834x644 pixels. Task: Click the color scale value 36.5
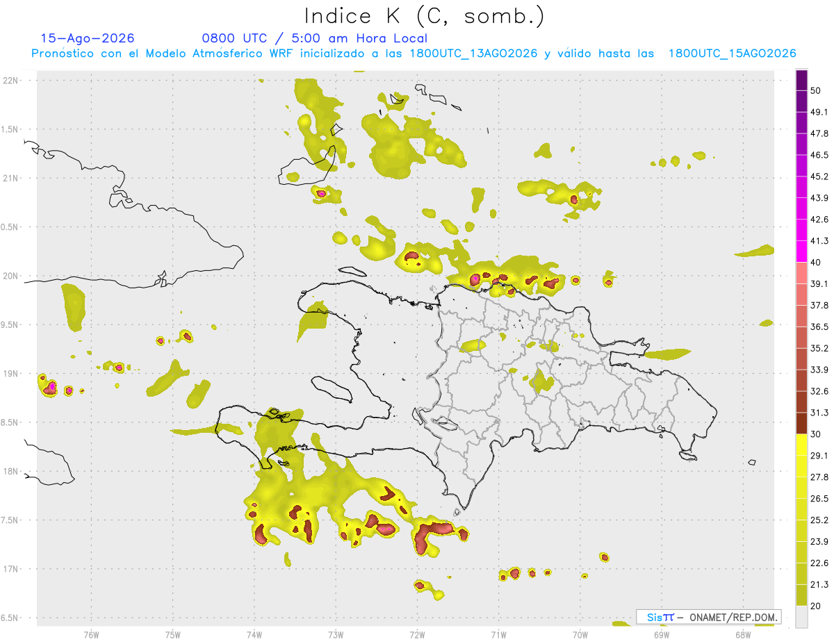[819, 327]
